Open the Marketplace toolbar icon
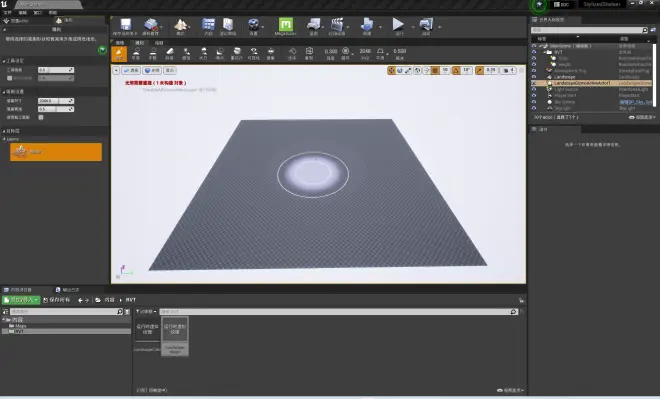The width and height of the screenshot is (660, 399). (x=228, y=26)
